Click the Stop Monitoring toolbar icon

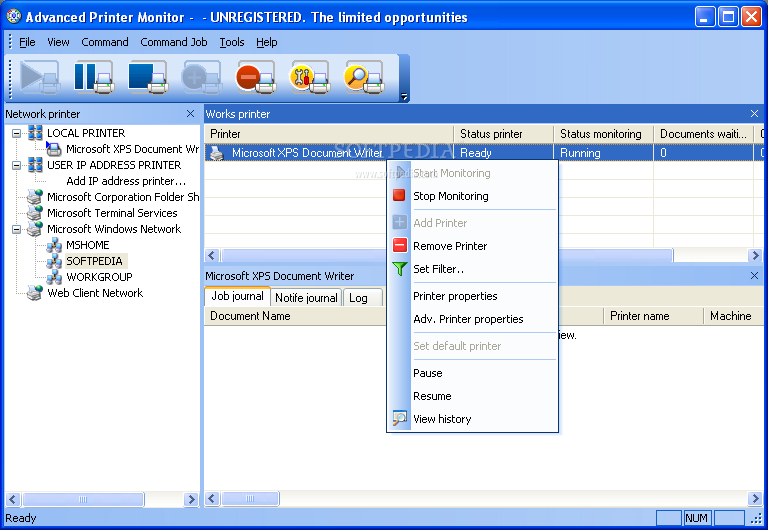147,78
